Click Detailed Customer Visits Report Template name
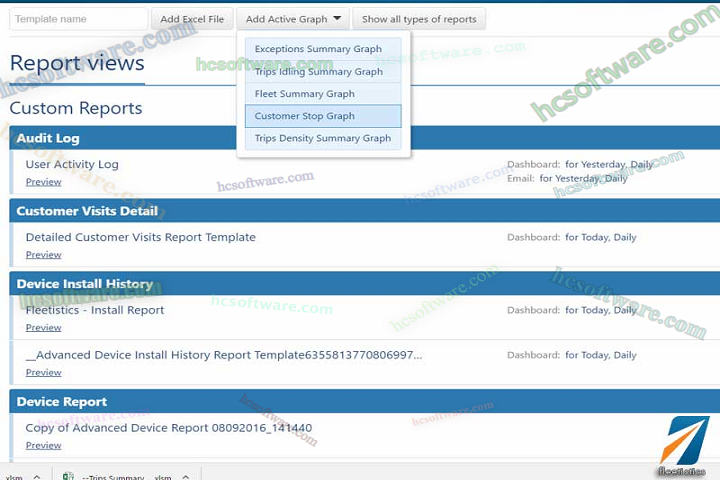 141,237
